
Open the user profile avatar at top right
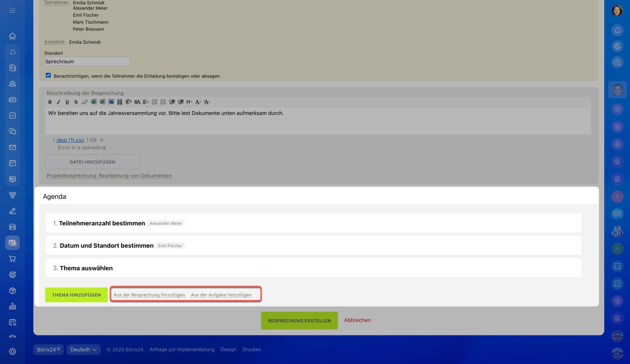point(617,11)
